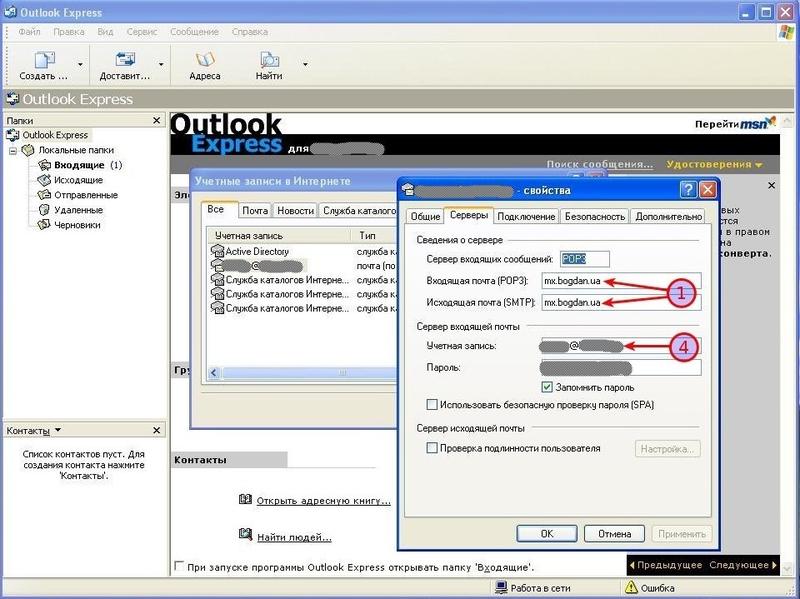The width and height of the screenshot is (800, 599).
Task: Click the Учетная запись input field
Action: click(621, 346)
